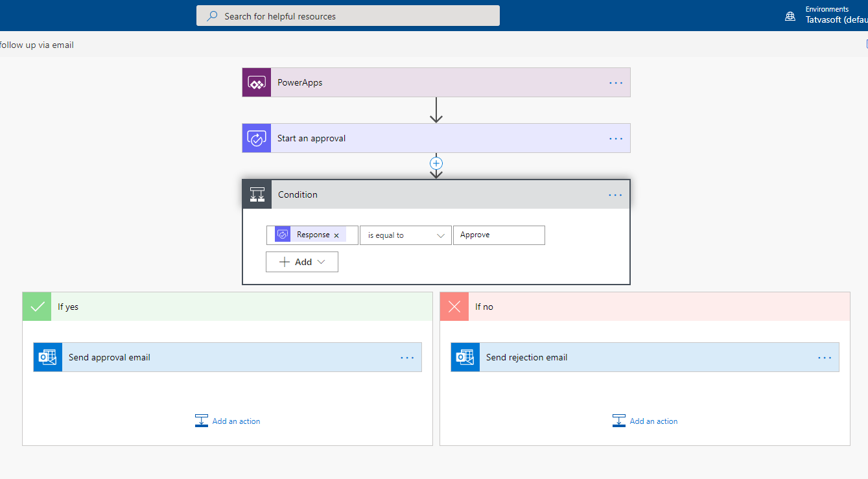
Task: Click the Search for helpful resources field
Action: tap(347, 15)
